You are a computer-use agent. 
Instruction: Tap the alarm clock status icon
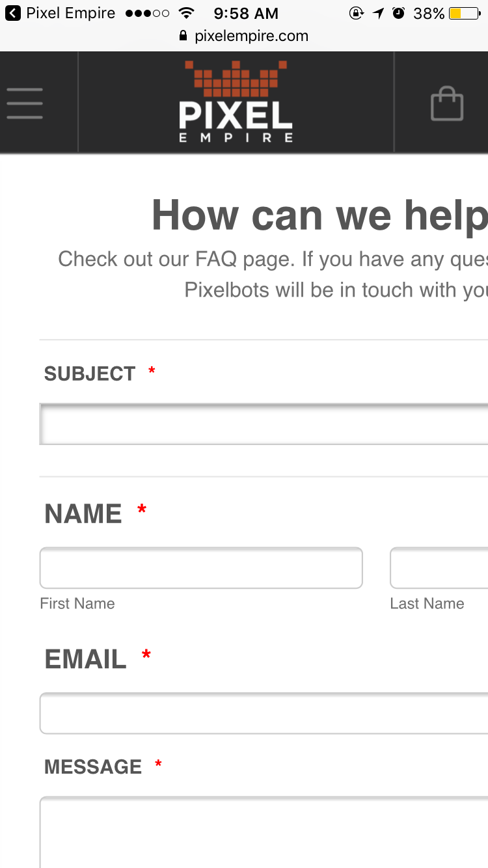399,13
